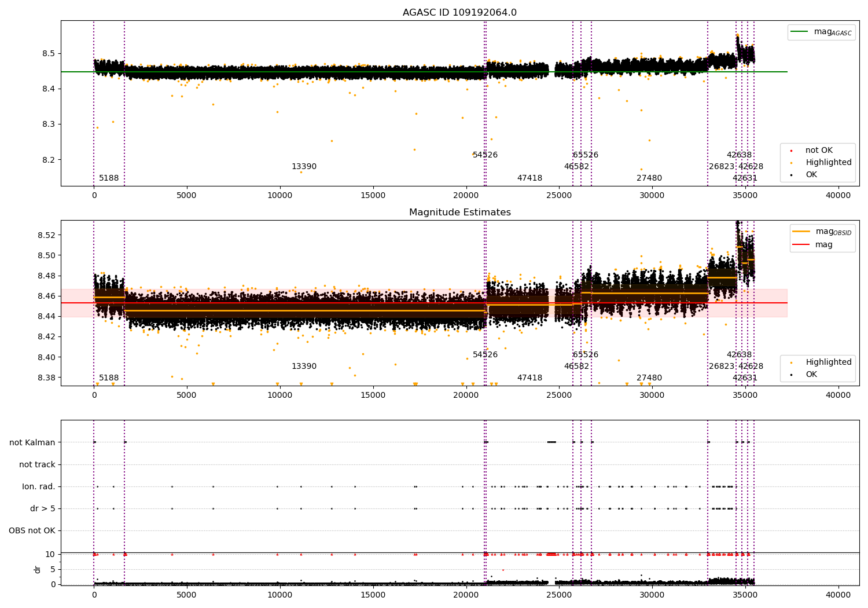The height and width of the screenshot is (608, 868).
Task: Select 'Highlighted' legend entry in Magnitude Estimates plot
Action: coord(829,362)
